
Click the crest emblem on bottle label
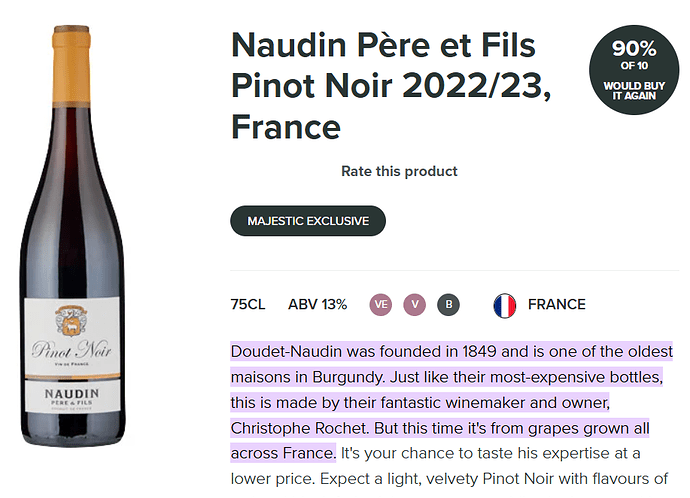[71, 319]
